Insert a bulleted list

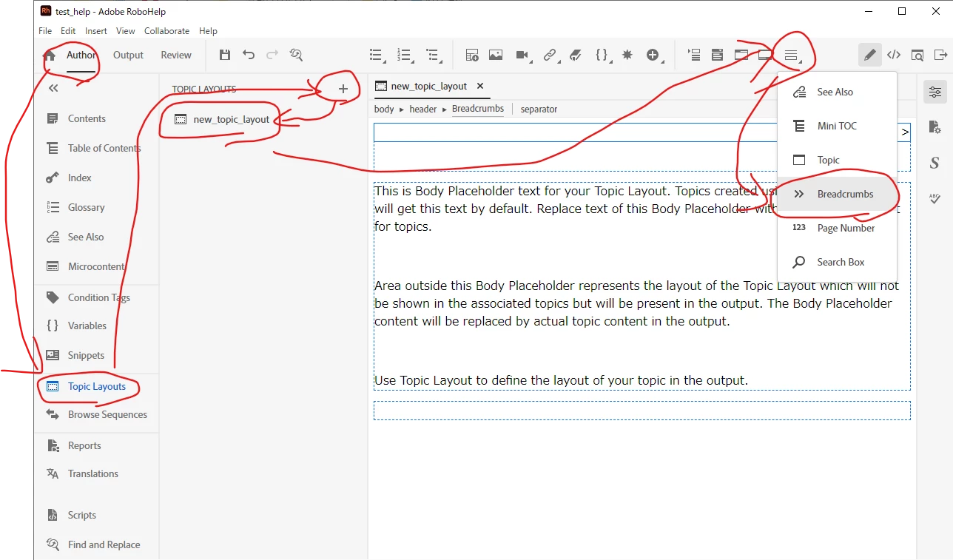377,55
